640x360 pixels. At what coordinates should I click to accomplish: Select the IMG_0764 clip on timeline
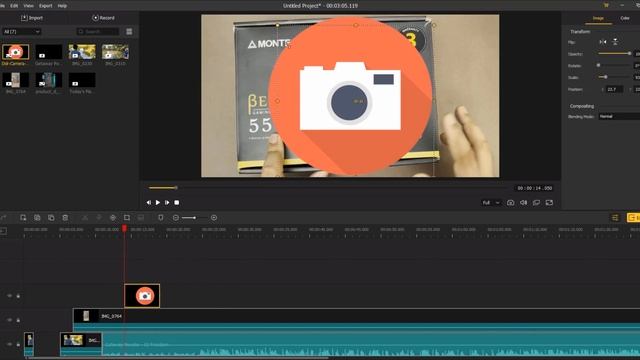(x=356, y=320)
